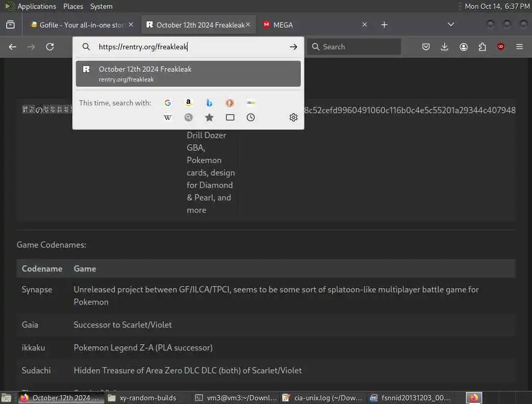Click the show desktop icon in taskbar

tap(6, 398)
